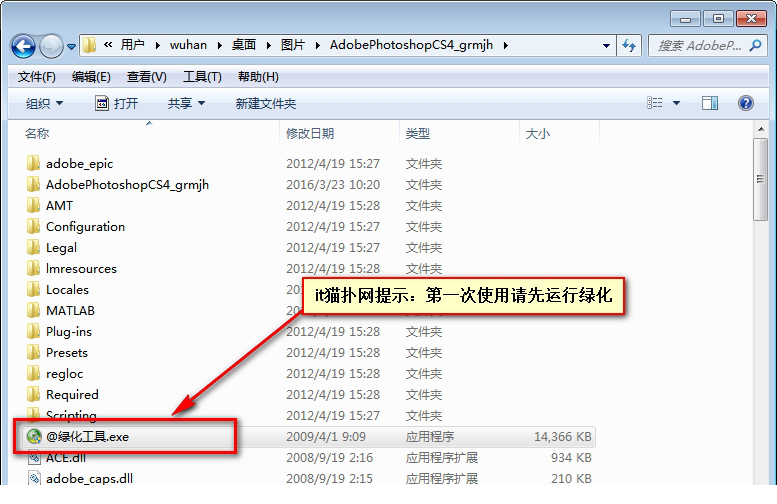Expand arrow after AdobePhotoshopCS4_grmjh breadcrumb
The image size is (777, 504).
505,46
